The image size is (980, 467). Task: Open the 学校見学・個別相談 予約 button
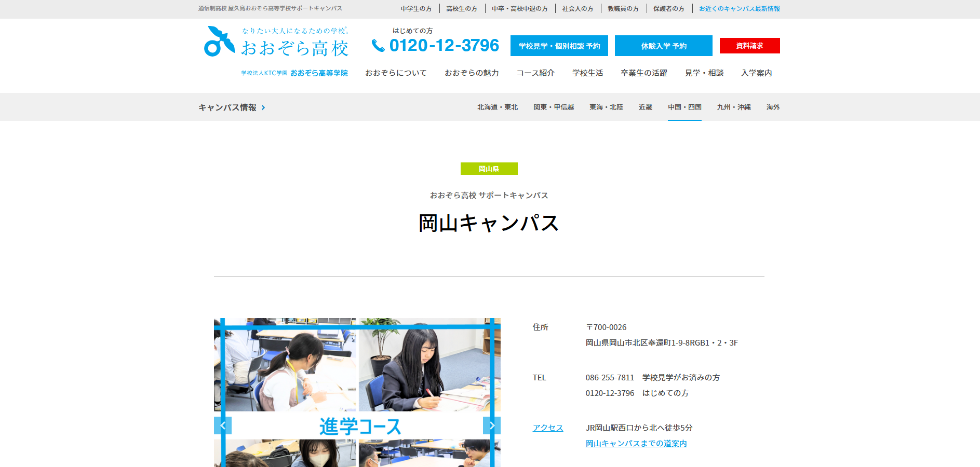click(x=559, y=46)
